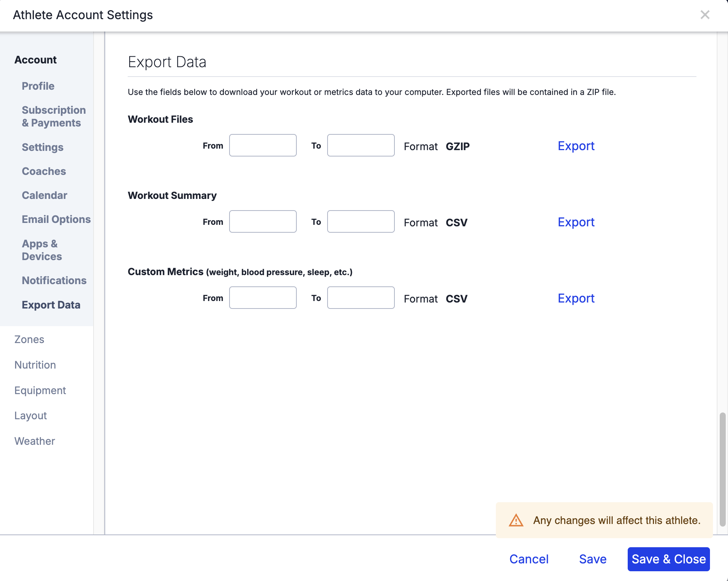Focus the Custom Metrics To date field

pyautogui.click(x=361, y=298)
